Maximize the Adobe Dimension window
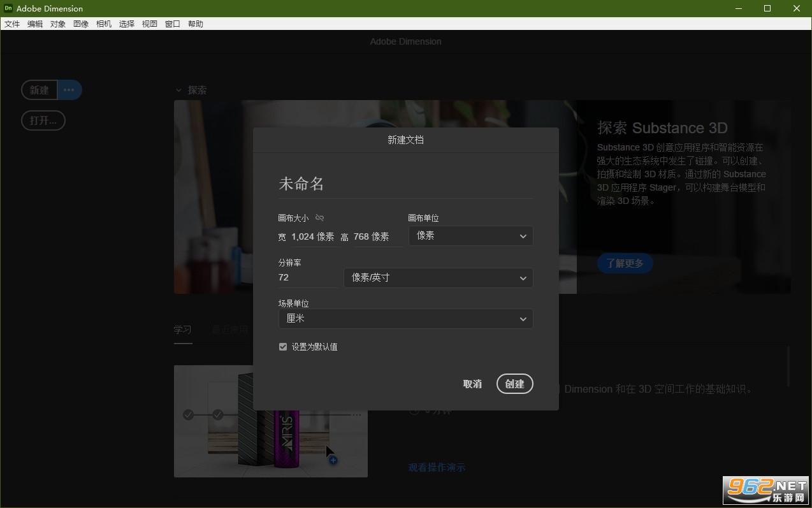The width and height of the screenshot is (812, 508). [x=767, y=8]
